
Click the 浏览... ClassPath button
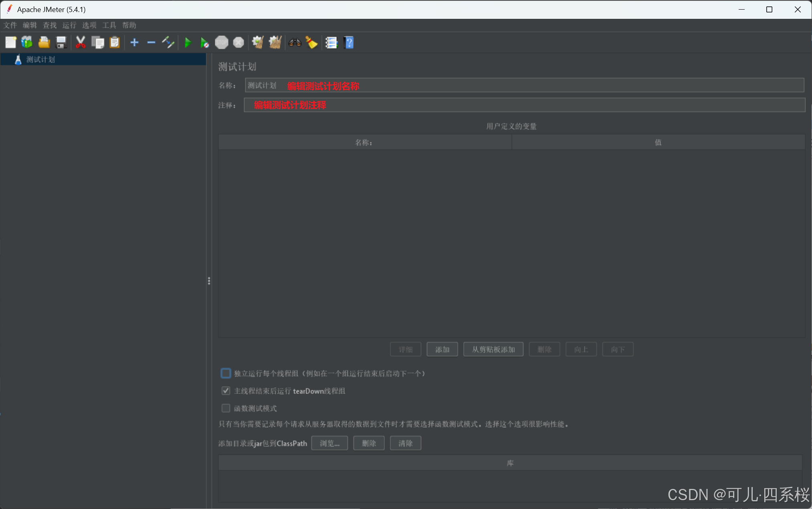[329, 443]
